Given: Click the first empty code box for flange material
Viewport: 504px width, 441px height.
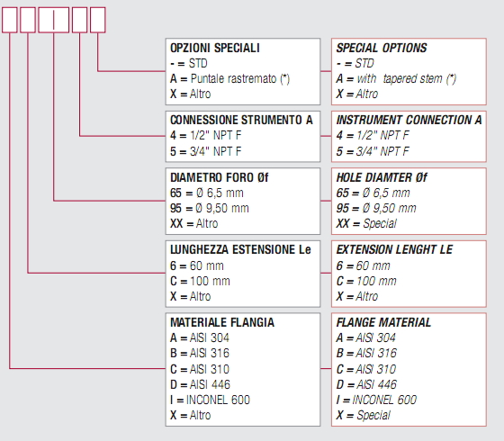Looking at the screenshot, I should (10, 20).
